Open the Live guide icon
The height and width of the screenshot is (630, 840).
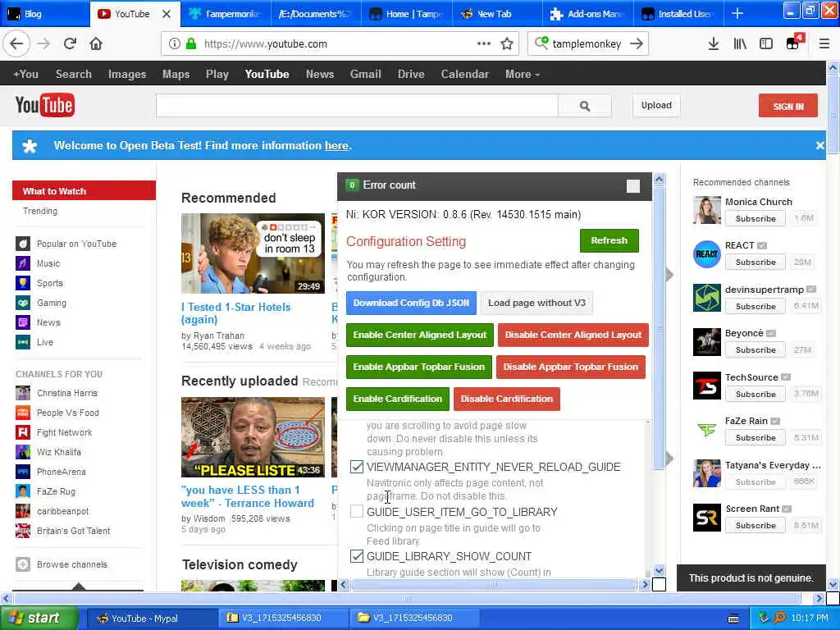(x=22, y=342)
